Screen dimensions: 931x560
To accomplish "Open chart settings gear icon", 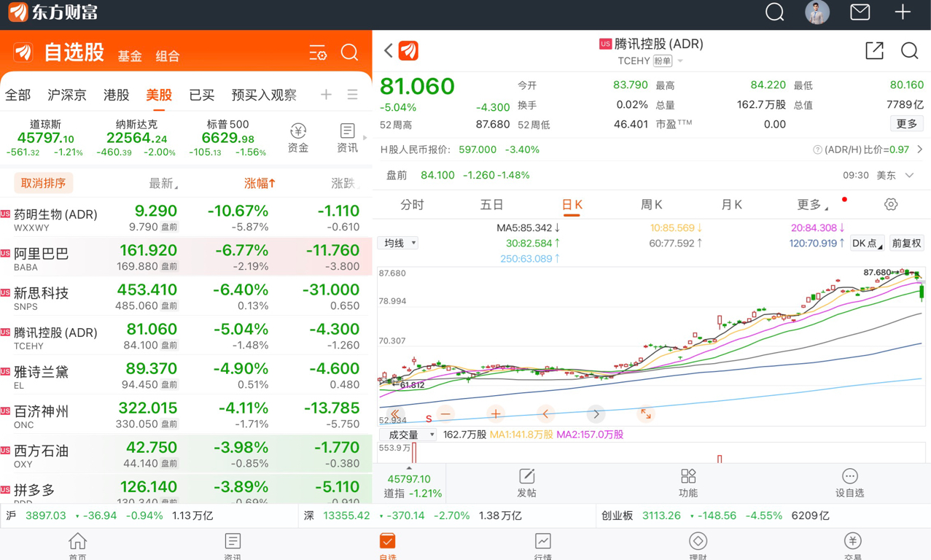I will (x=891, y=205).
